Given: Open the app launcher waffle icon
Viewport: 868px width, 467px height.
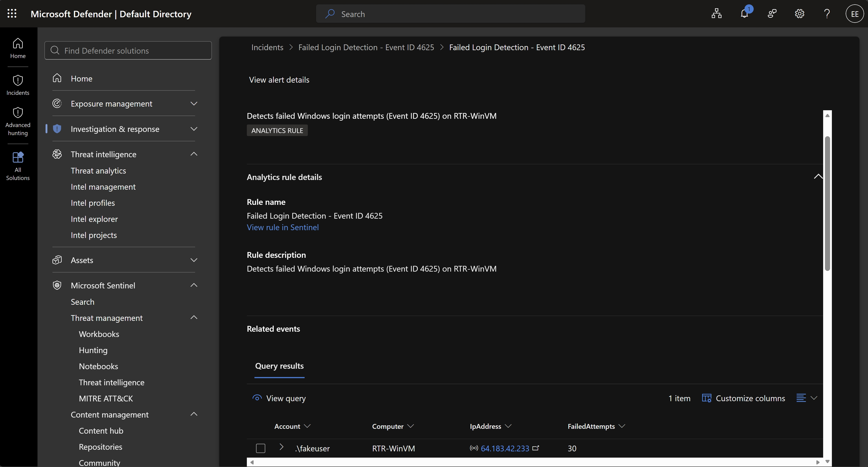Looking at the screenshot, I should coord(12,14).
